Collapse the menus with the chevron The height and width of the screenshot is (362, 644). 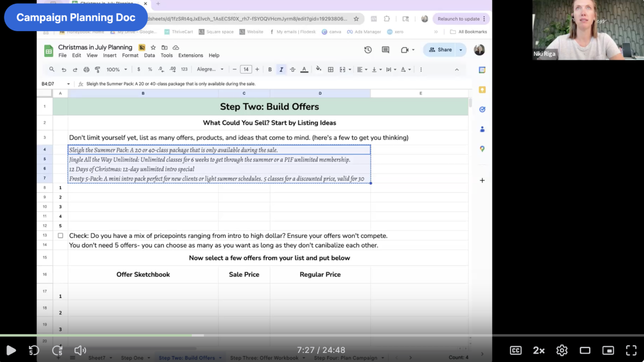(457, 70)
